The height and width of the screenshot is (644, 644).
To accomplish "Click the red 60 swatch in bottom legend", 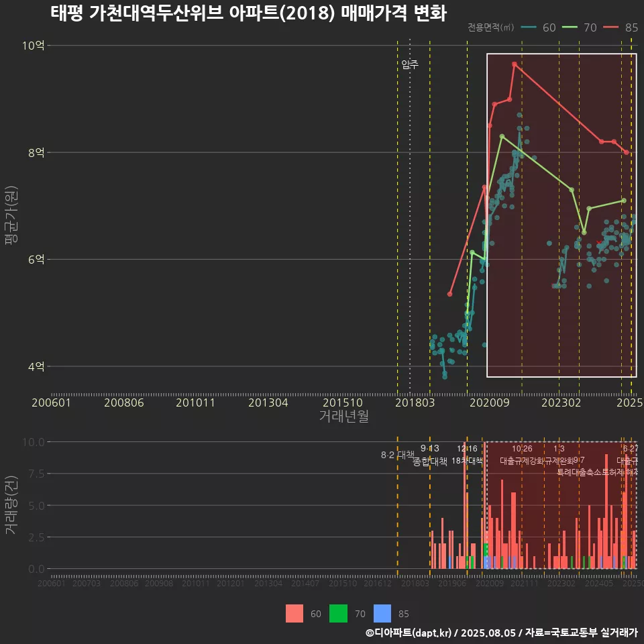I will tap(294, 614).
